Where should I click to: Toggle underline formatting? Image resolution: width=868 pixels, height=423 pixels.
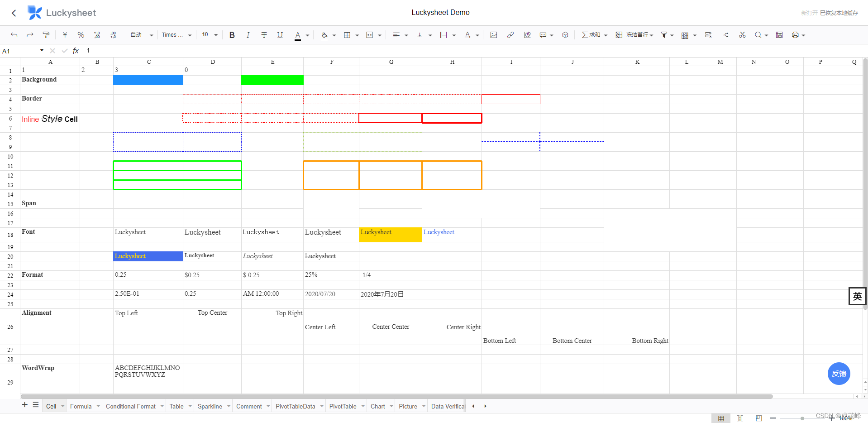click(x=280, y=35)
